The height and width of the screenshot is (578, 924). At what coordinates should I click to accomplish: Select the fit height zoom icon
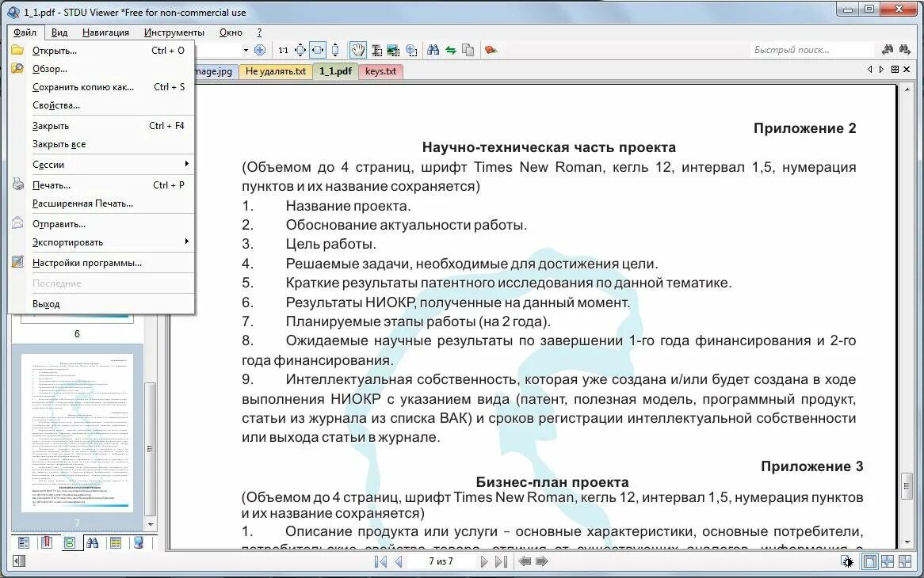[x=335, y=50]
